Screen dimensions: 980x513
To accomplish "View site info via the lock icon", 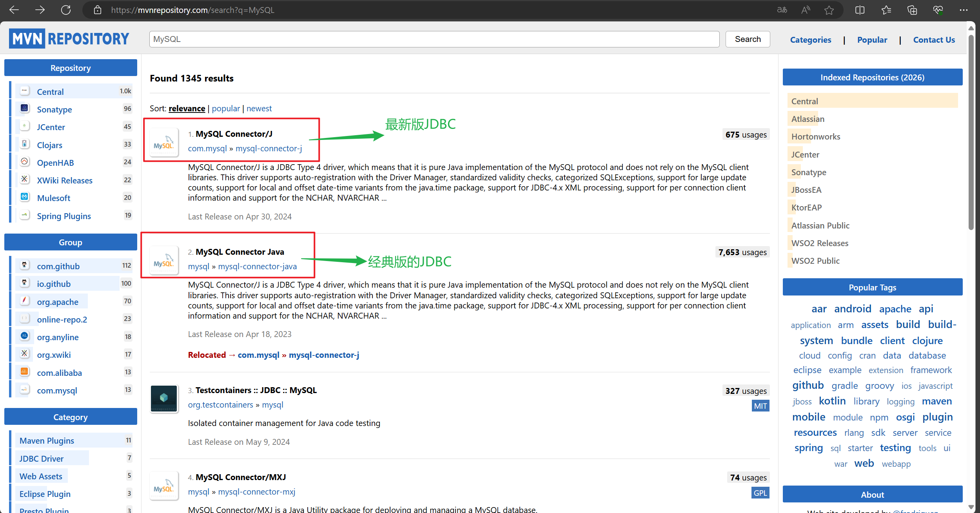I will tap(98, 10).
